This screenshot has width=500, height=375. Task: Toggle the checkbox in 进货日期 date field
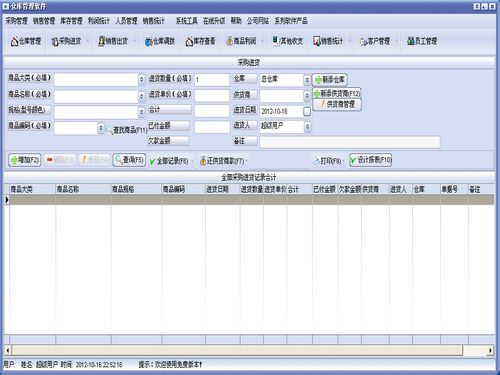307,111
